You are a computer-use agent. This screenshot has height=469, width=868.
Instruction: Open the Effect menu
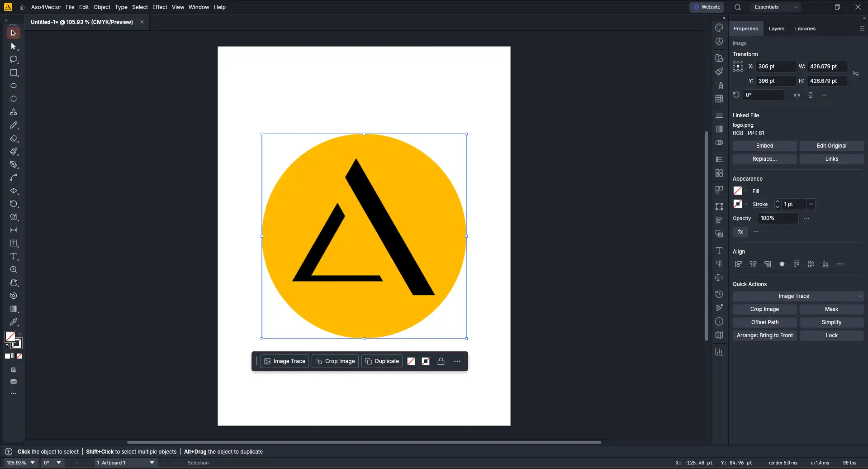tap(160, 7)
